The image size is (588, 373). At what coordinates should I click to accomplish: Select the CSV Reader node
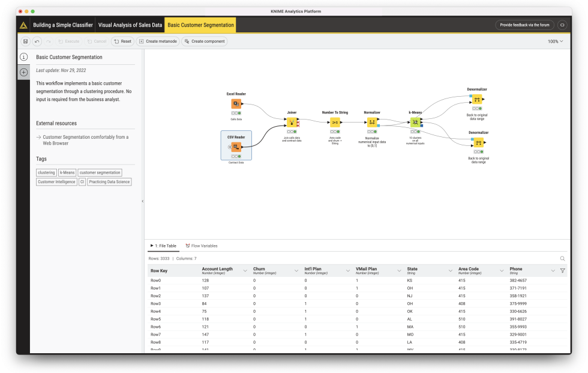click(x=235, y=147)
